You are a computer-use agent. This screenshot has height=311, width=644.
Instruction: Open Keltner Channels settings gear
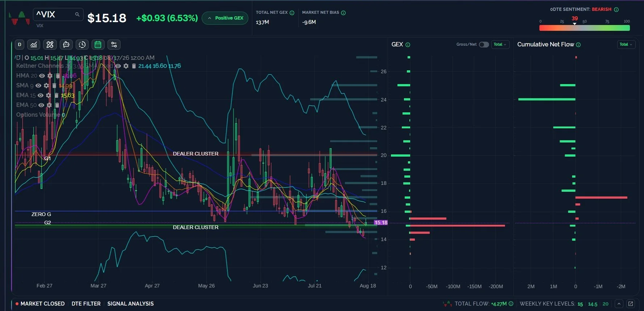(x=126, y=66)
